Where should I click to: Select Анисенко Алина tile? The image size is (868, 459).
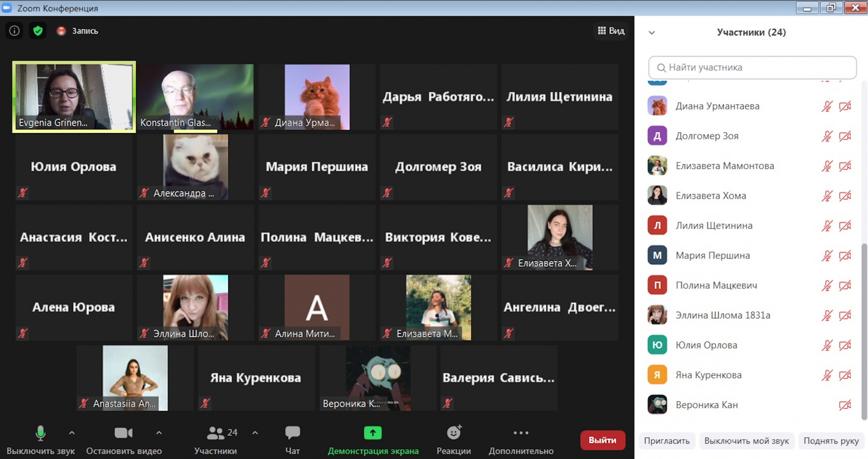[x=196, y=237]
